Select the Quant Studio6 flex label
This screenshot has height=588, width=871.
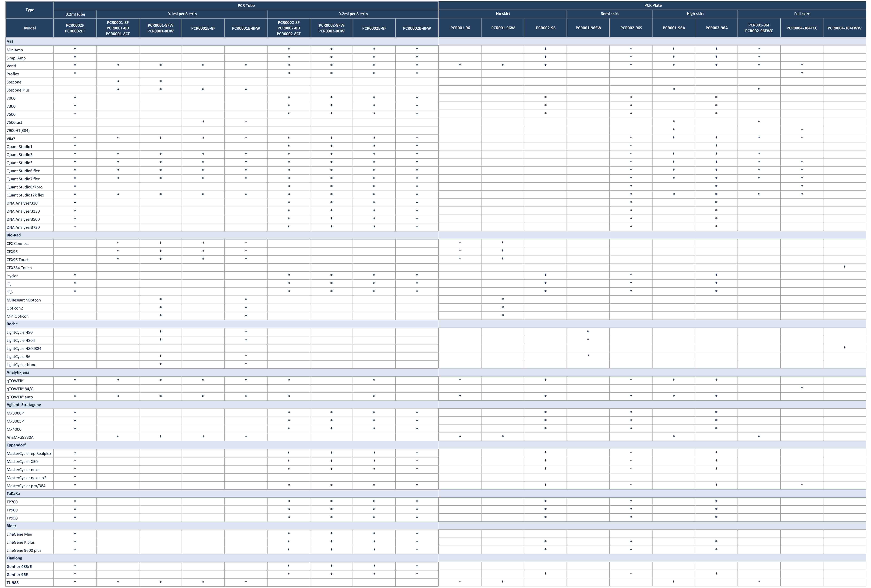(23, 171)
